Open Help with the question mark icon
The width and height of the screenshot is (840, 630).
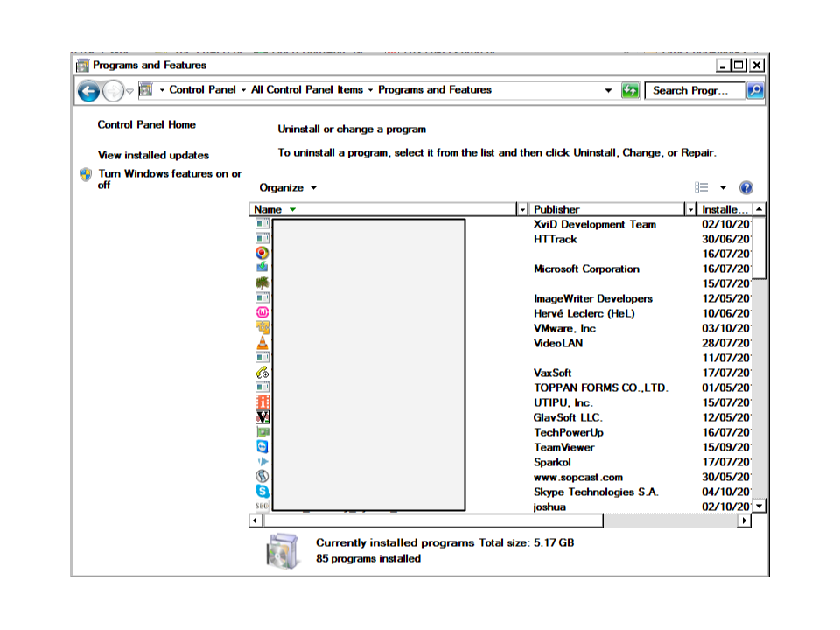(x=745, y=187)
